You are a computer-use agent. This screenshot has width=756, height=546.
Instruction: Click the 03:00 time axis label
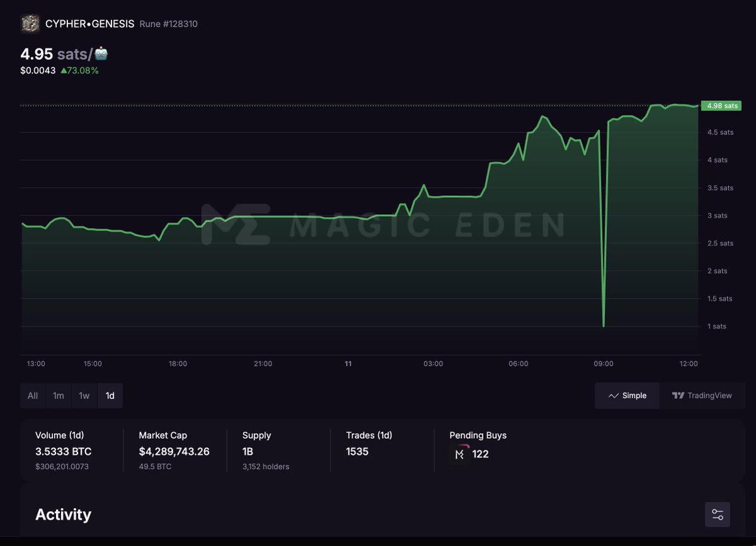433,364
